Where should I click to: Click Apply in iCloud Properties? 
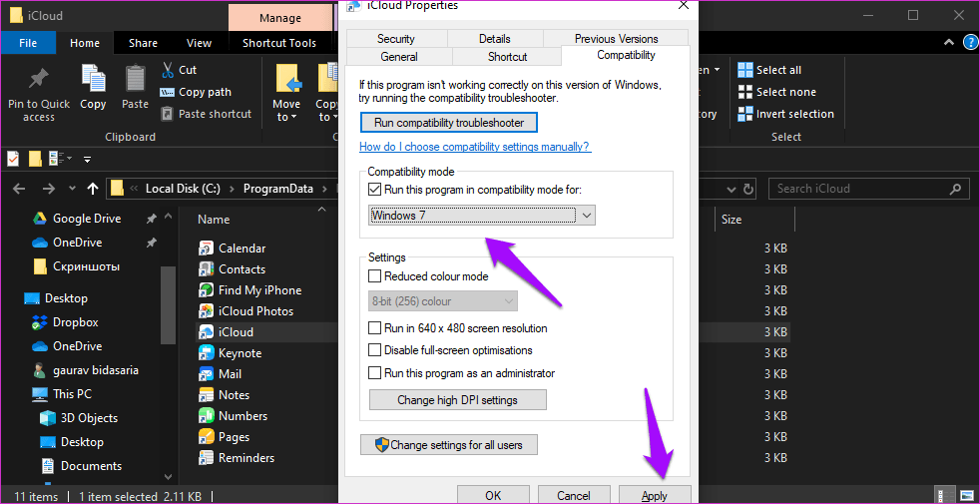click(655, 495)
